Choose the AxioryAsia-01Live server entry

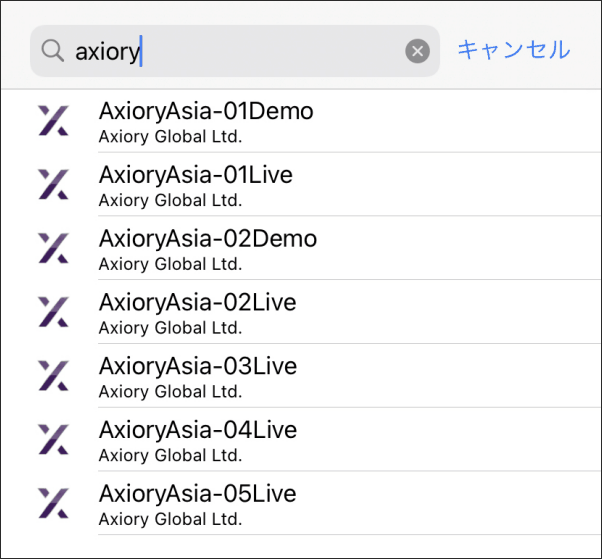click(x=196, y=175)
